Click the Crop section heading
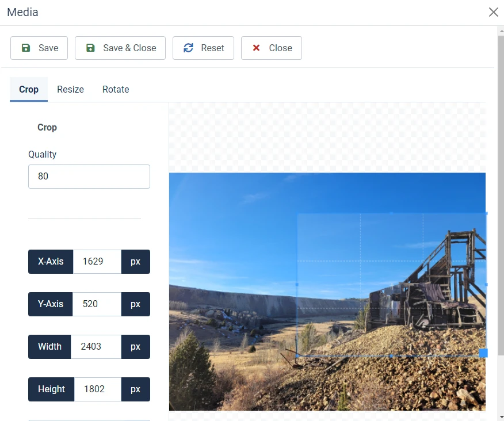This screenshot has height=421, width=504. [x=47, y=127]
